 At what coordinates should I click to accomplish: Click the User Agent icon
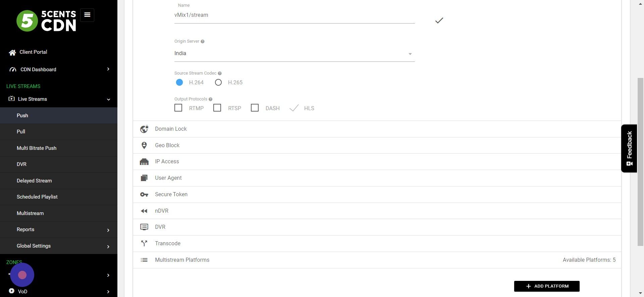[x=144, y=178]
